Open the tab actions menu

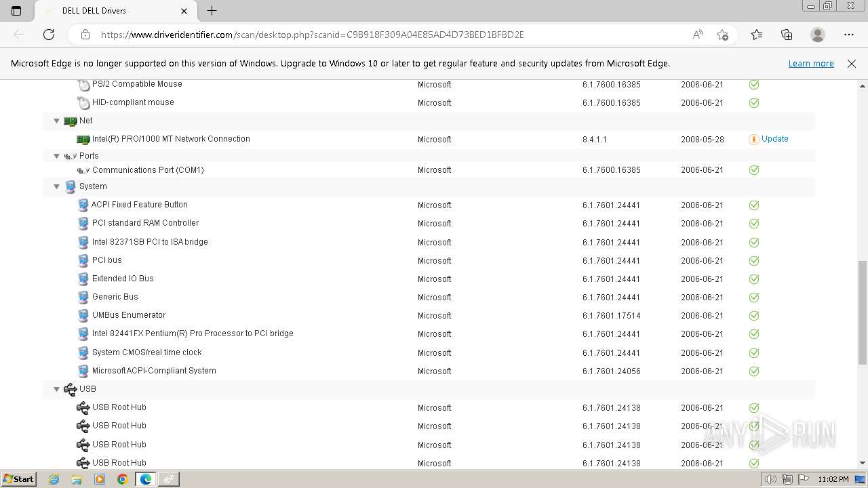(x=16, y=11)
